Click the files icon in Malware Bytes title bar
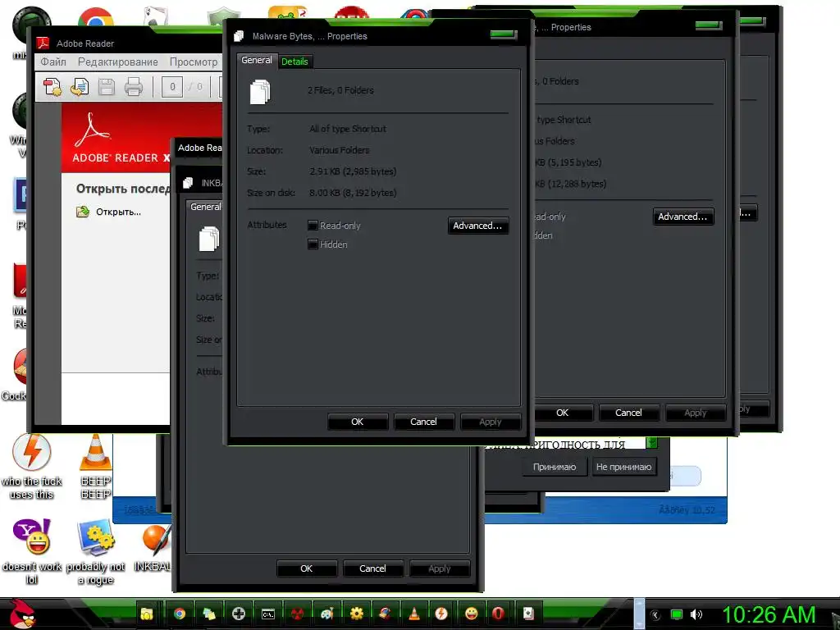The width and height of the screenshot is (840, 630). point(239,36)
